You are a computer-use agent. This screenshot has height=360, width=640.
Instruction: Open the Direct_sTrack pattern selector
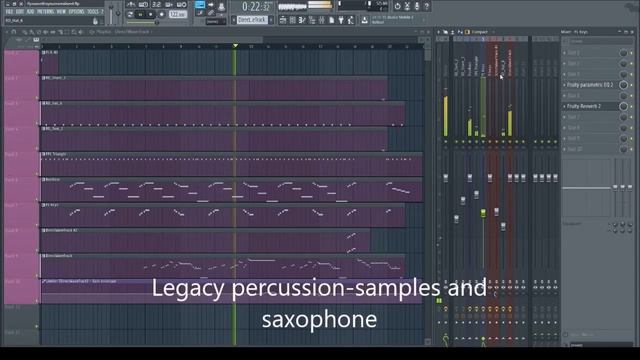pyautogui.click(x=252, y=20)
